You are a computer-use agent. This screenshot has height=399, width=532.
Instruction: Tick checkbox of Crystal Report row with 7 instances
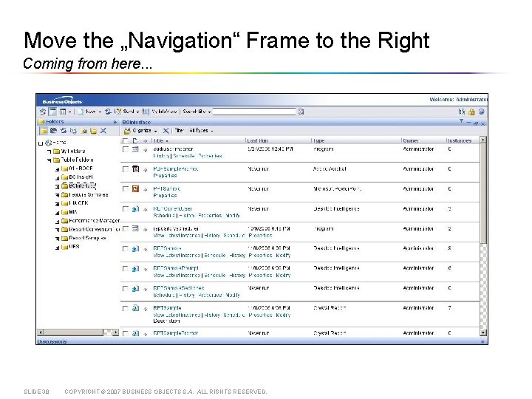point(126,308)
